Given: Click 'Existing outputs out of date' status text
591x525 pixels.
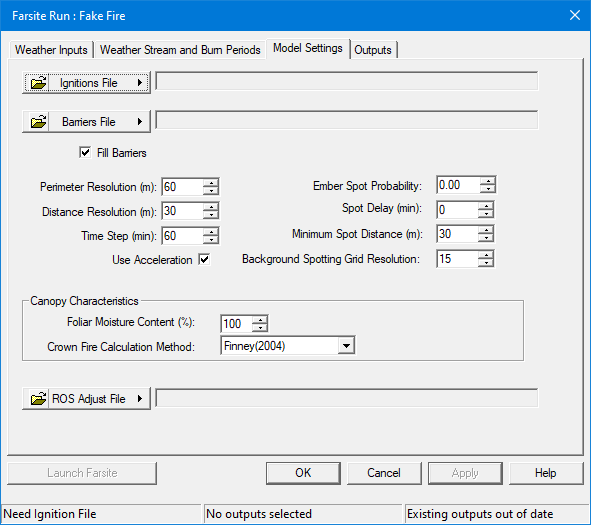Looking at the screenshot, I should point(480,514).
